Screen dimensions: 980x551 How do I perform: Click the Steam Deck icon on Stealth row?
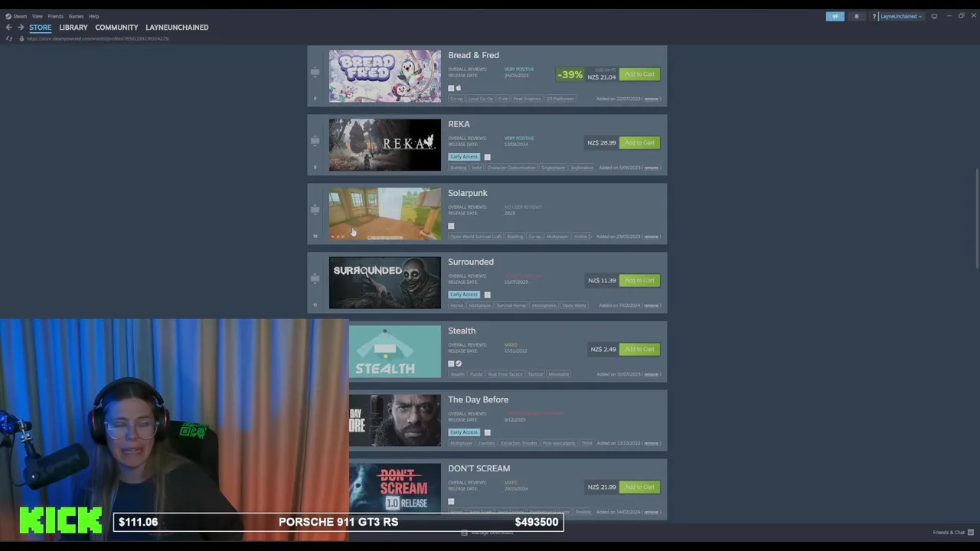(x=459, y=364)
